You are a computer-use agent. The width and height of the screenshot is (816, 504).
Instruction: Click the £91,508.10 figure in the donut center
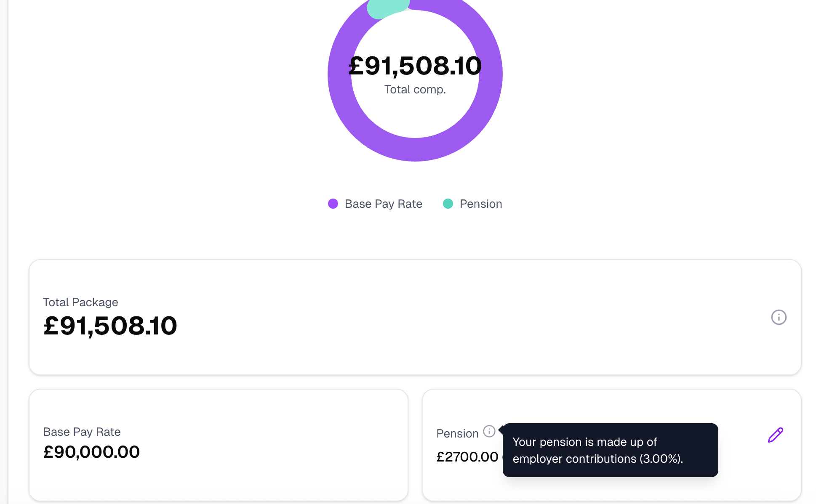[x=415, y=66]
